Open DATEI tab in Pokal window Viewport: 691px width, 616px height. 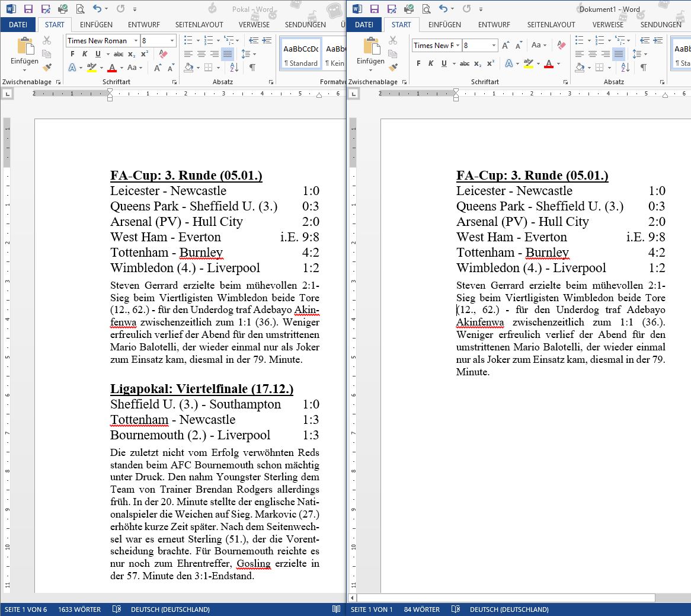[18, 25]
